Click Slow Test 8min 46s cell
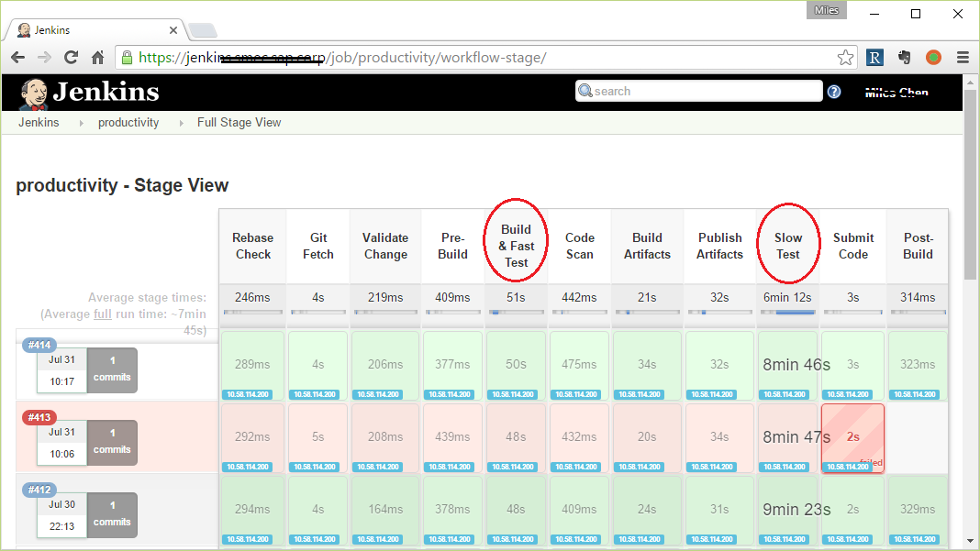 point(787,366)
